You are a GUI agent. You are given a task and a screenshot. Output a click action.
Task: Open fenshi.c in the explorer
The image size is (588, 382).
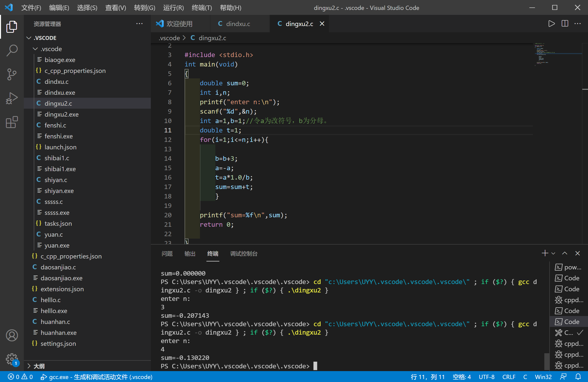87,125
